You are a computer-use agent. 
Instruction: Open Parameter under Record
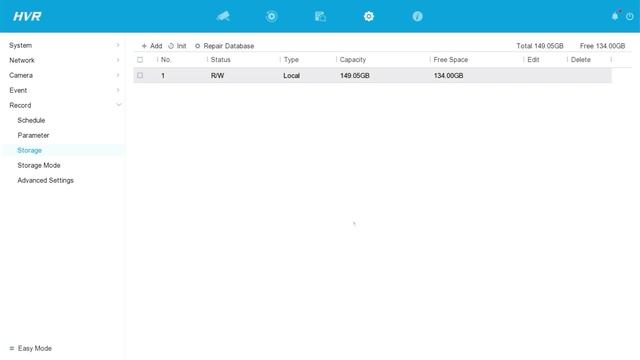(33, 135)
